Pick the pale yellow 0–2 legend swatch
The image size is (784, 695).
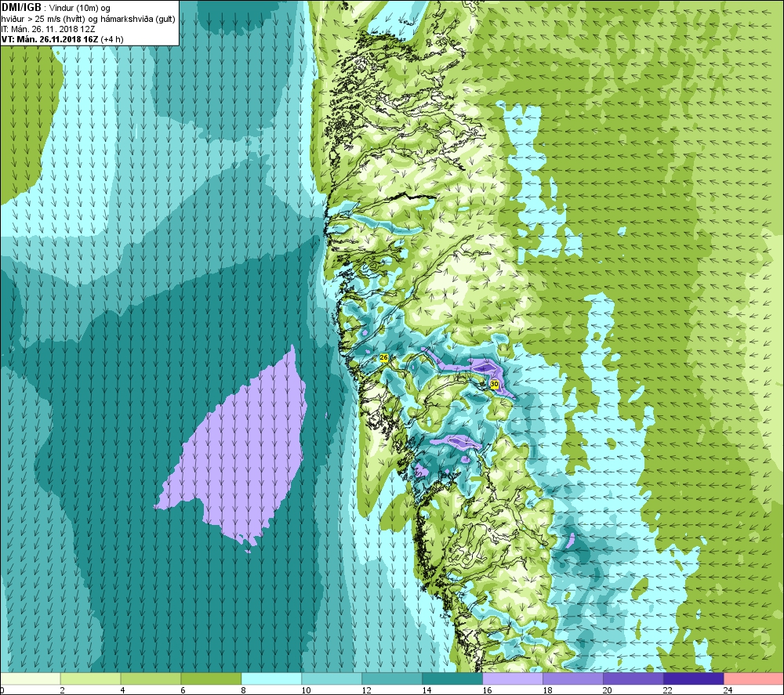(31, 679)
